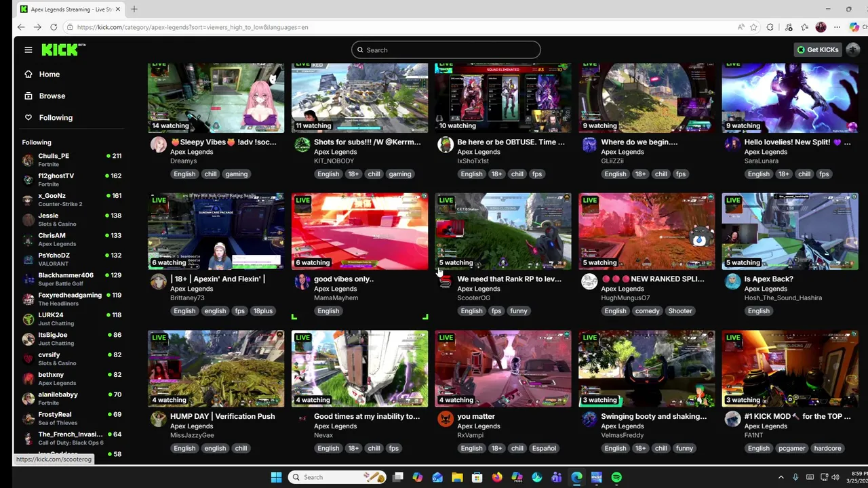Image resolution: width=868 pixels, height=488 pixels.
Task: Open Windows Start menu
Action: [x=276, y=477]
